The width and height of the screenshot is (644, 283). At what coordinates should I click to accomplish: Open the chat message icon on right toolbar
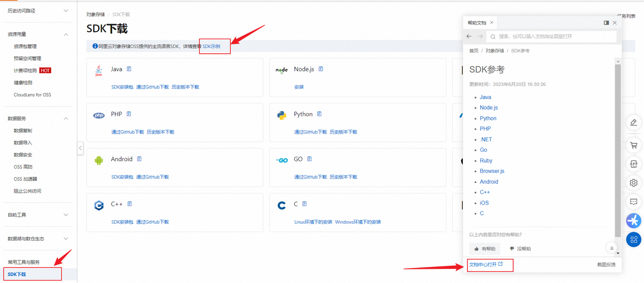[633, 202]
